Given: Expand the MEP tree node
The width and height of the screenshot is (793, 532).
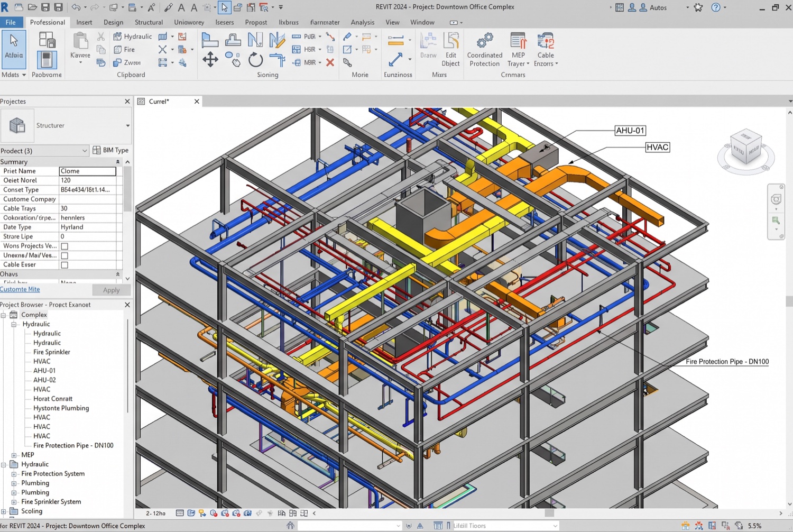Looking at the screenshot, I should click(x=14, y=455).
